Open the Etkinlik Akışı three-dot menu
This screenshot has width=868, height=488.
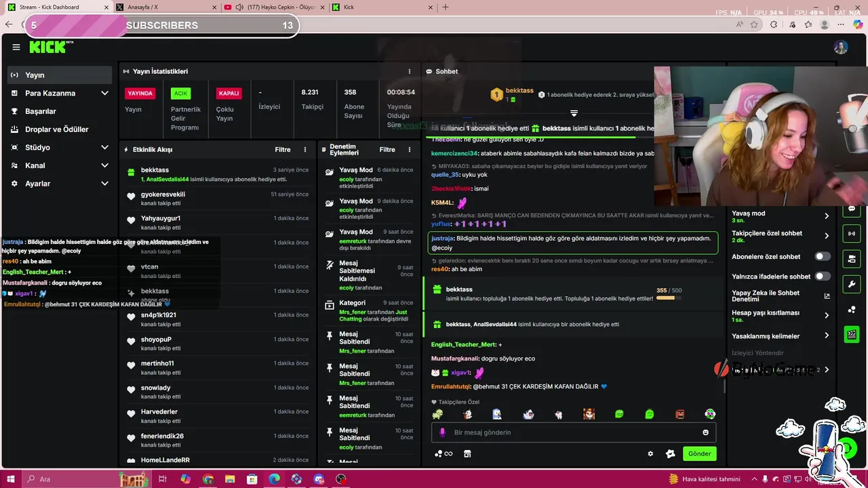coord(305,150)
